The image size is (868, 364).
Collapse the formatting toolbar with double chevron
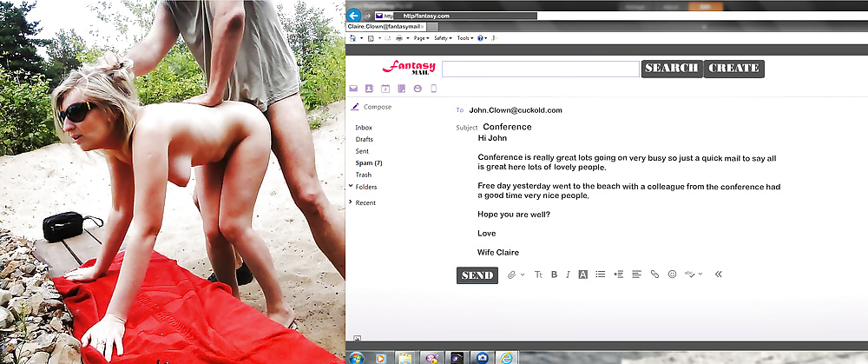point(719,274)
